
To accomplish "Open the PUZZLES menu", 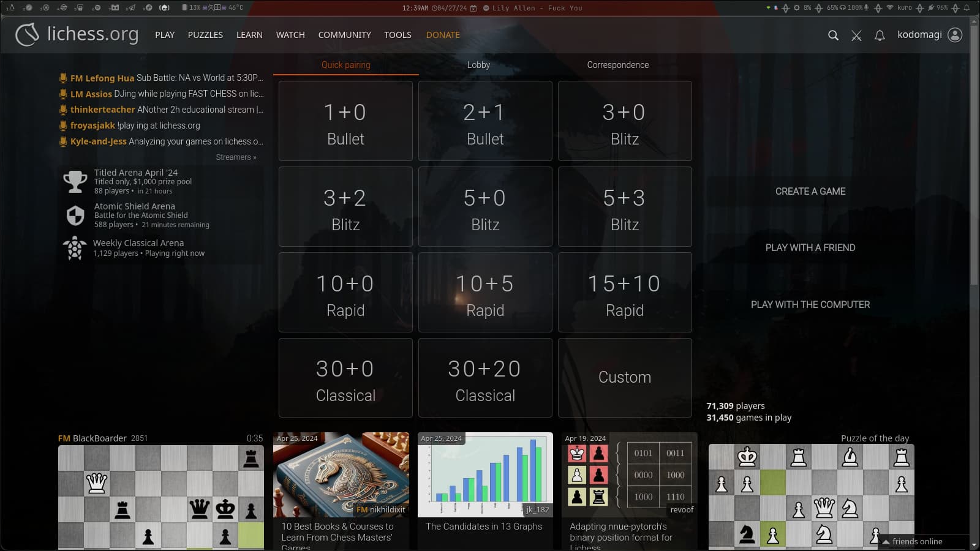I will point(205,35).
